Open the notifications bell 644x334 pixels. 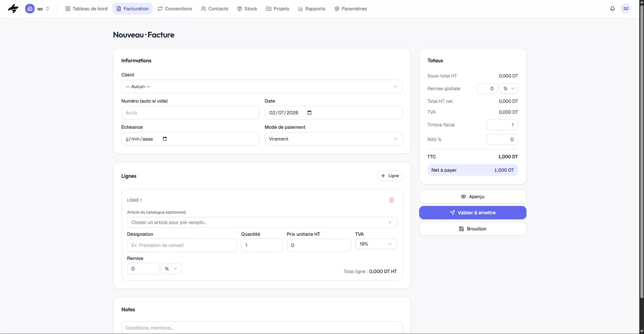(612, 8)
